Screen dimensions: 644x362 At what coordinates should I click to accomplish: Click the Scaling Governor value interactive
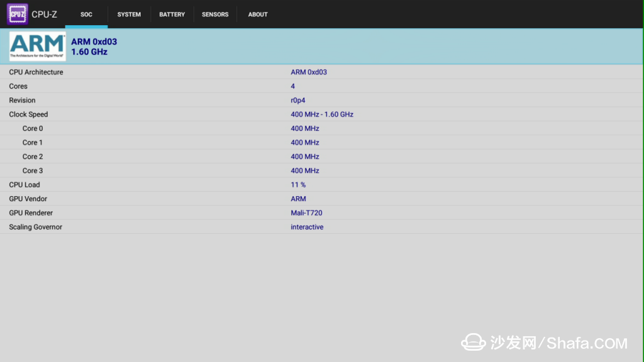point(307,227)
